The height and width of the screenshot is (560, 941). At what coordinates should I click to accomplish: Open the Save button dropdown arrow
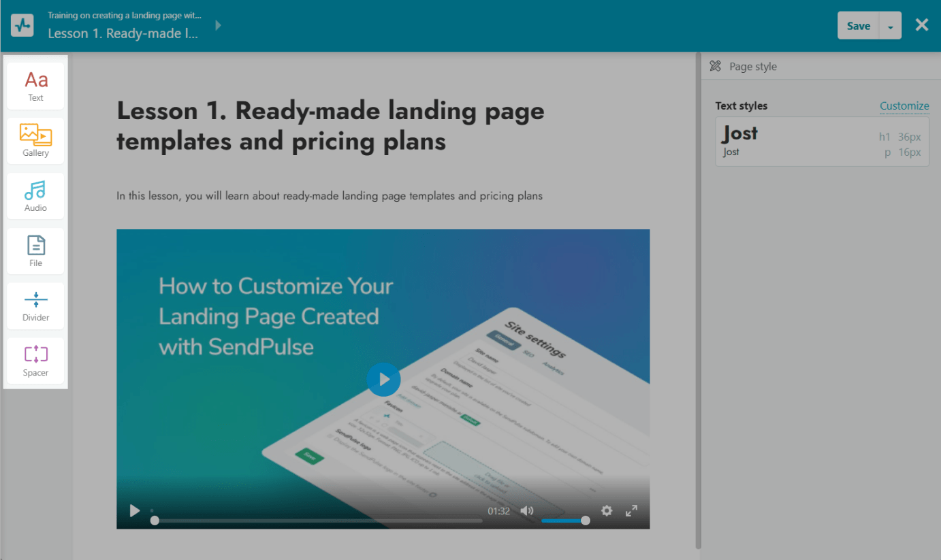click(891, 27)
